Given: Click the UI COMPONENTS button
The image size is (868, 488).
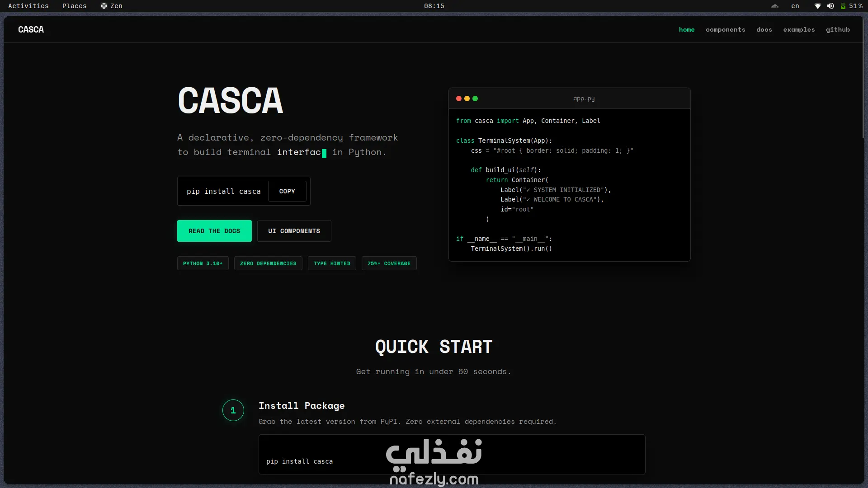Looking at the screenshot, I should click(x=294, y=231).
